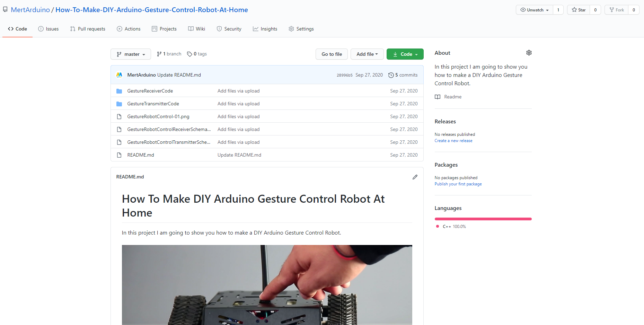Screen dimensions: 644x325
Task: Go to the Actions tab
Action: point(129,29)
